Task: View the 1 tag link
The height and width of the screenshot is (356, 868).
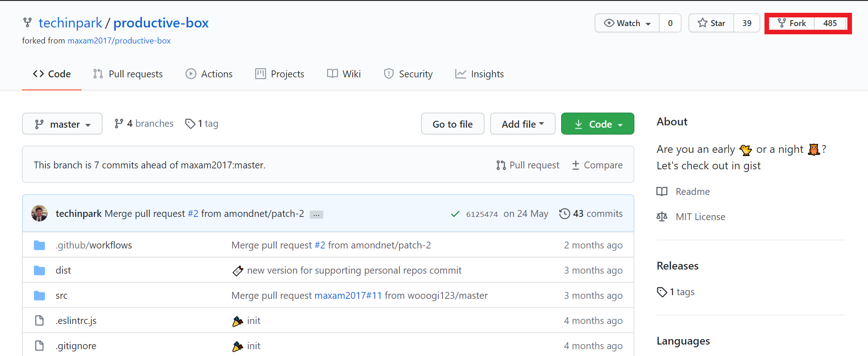Action: (202, 124)
